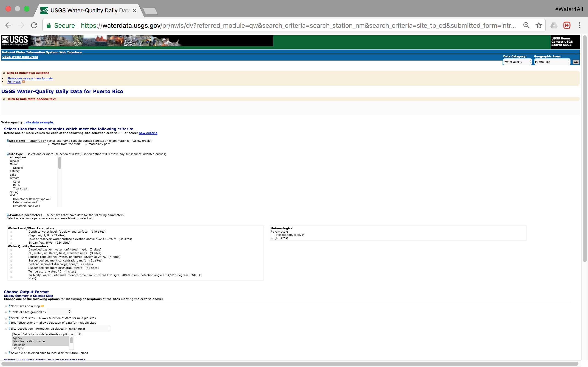Enable the Gage height, ft checkbox
The image size is (588, 367).
pyautogui.click(x=11, y=236)
